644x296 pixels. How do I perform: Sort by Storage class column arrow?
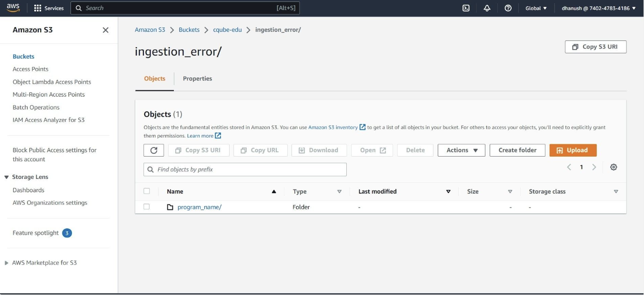(x=616, y=191)
